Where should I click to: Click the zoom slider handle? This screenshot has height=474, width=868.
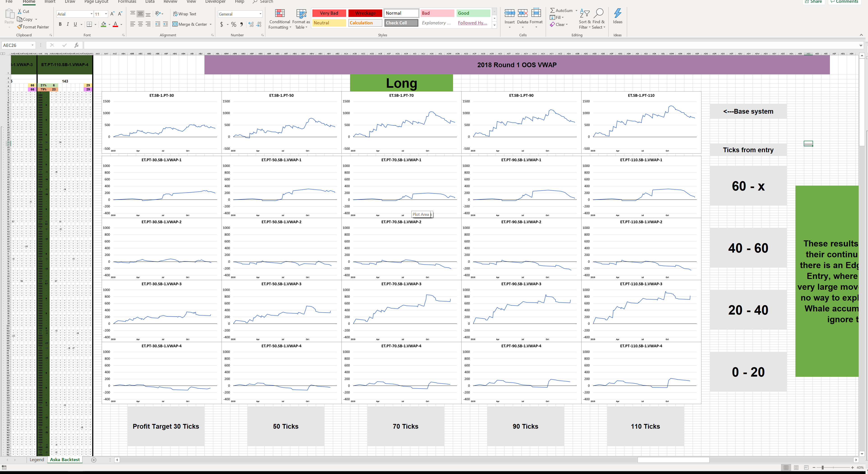pos(822,468)
